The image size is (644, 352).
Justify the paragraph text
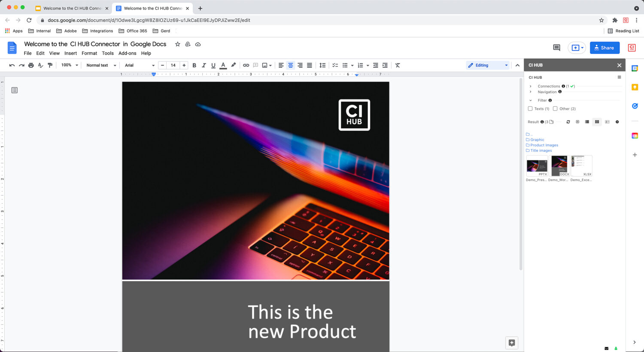point(309,65)
